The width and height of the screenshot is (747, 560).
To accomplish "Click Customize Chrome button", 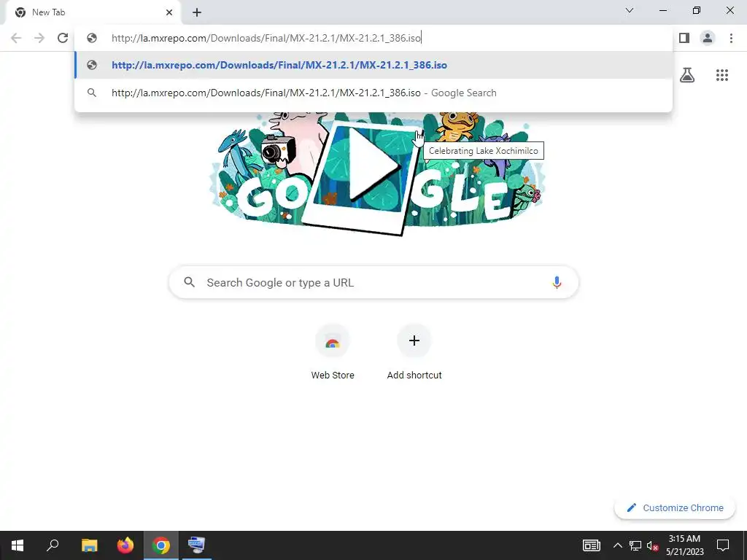I will tap(675, 507).
